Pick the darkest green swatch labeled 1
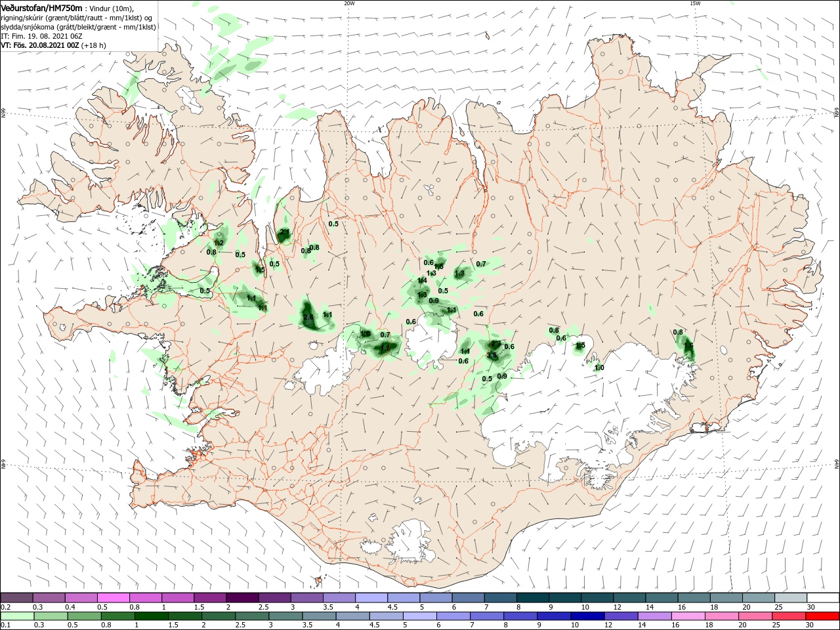840x630 pixels. (x=151, y=616)
